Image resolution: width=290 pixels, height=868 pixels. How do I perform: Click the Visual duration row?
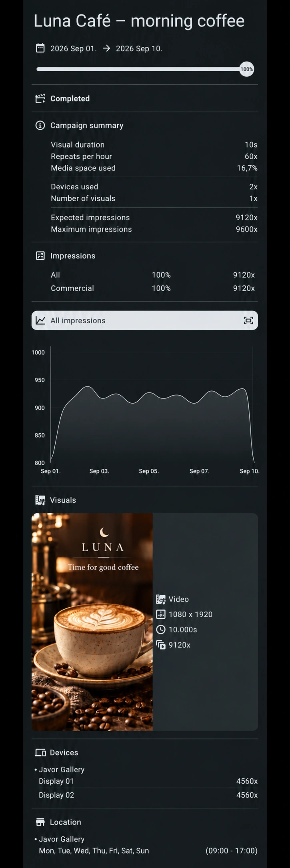click(154, 145)
